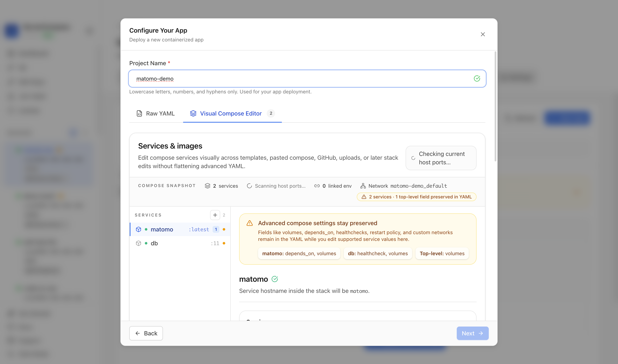Select the matomo service in the list
Image resolution: width=618 pixels, height=364 pixels.
(x=180, y=229)
